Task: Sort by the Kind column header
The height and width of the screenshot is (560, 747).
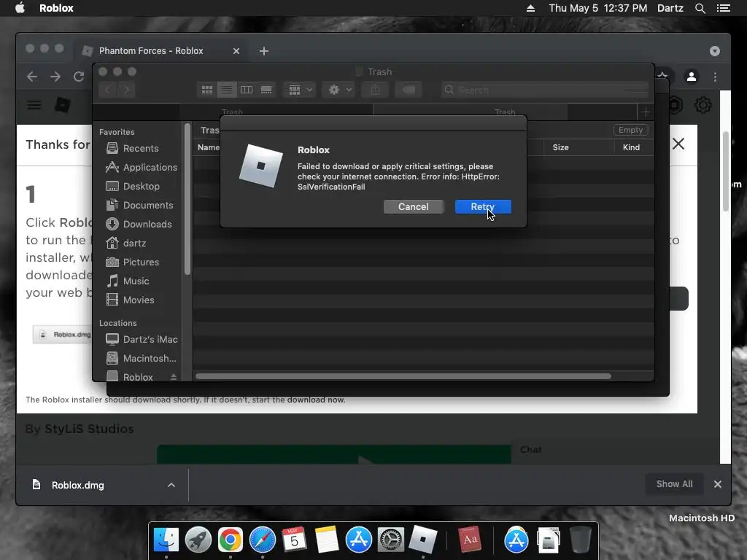Action: pos(631,147)
